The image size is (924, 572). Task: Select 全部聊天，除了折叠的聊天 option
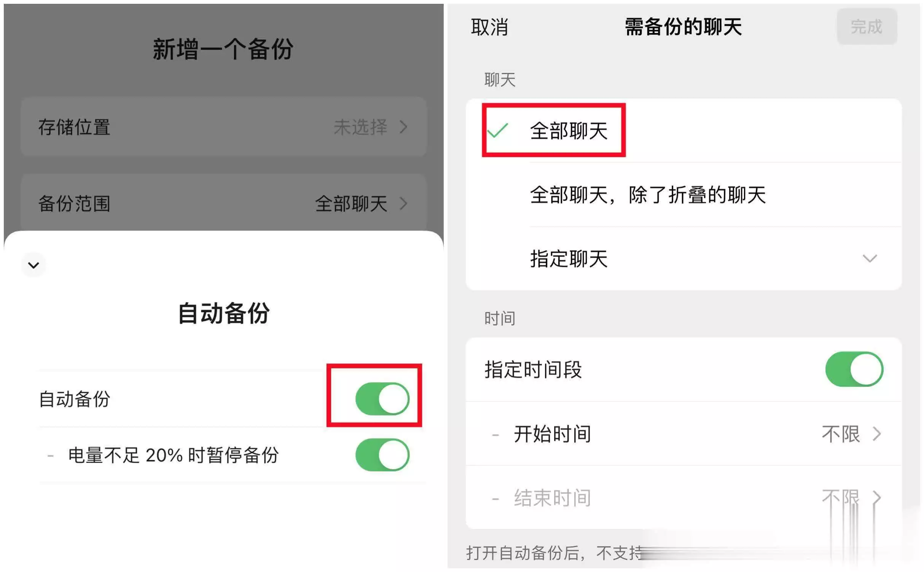pyautogui.click(x=683, y=195)
